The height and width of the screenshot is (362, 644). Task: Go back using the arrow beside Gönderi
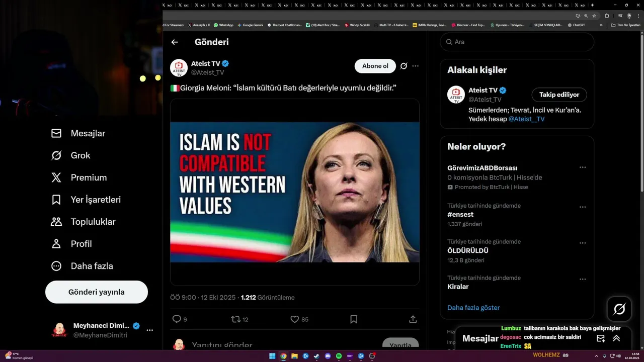(x=175, y=42)
